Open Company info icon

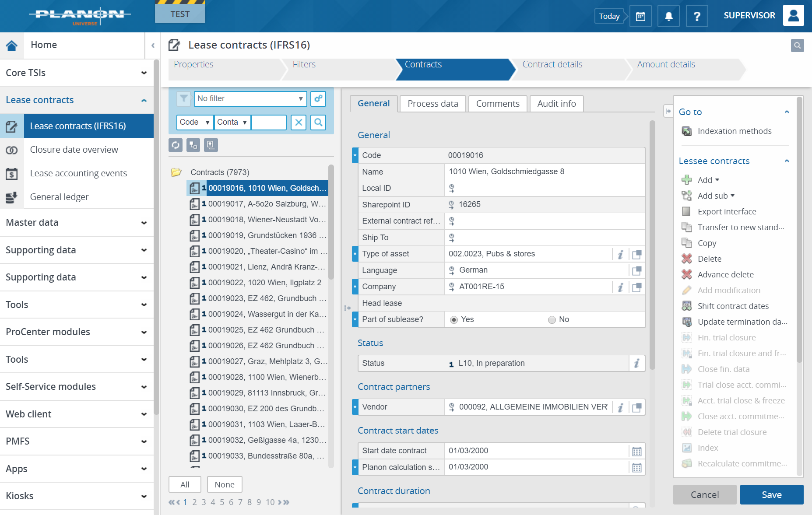[x=620, y=287]
